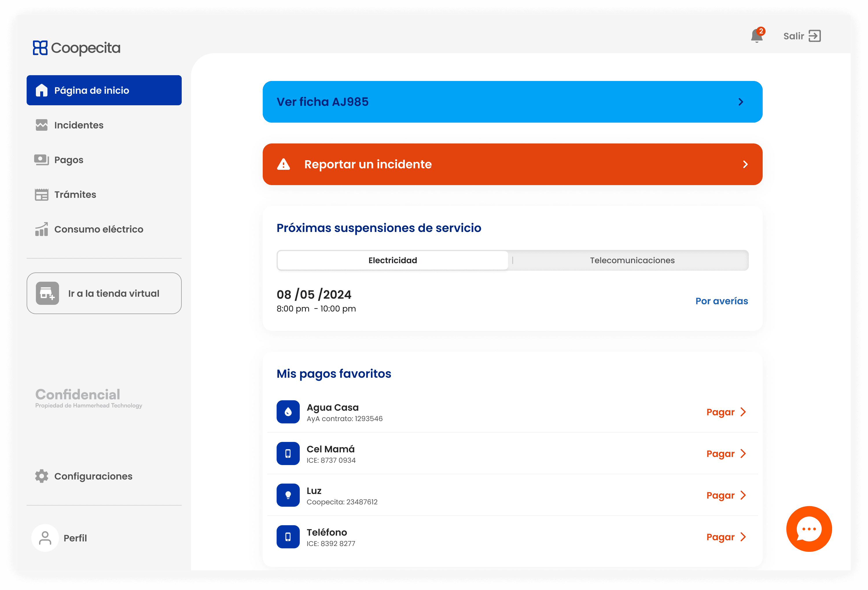Click the Pagar chevron for Teléfono
Screen dimensions: 868x590
[x=743, y=537]
